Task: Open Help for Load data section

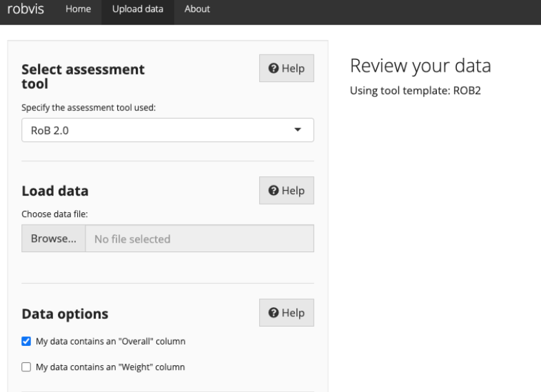Action: [287, 190]
